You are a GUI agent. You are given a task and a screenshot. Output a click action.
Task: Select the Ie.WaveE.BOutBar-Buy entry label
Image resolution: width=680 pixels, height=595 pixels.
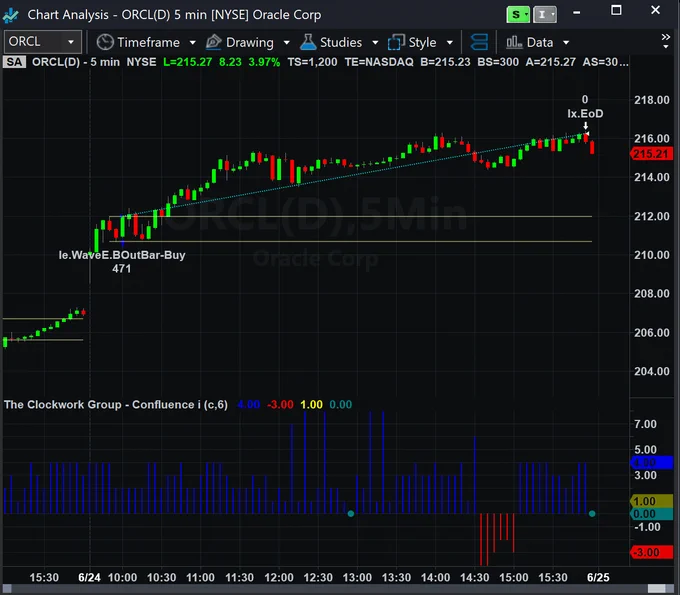click(122, 255)
